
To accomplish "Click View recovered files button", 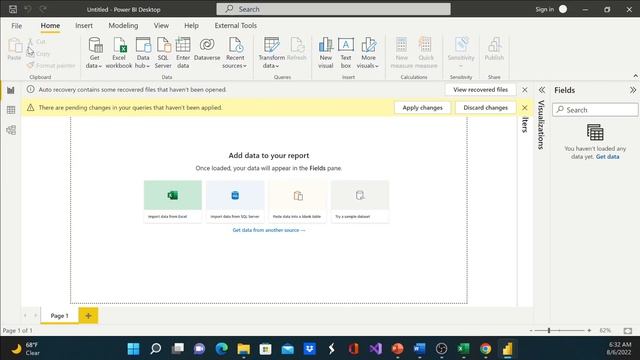I will 480,89.
